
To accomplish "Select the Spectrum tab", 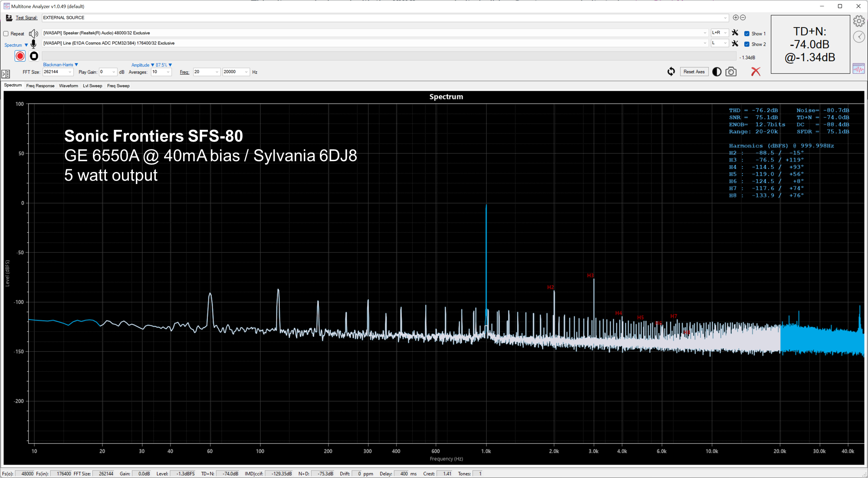I will 13,85.
